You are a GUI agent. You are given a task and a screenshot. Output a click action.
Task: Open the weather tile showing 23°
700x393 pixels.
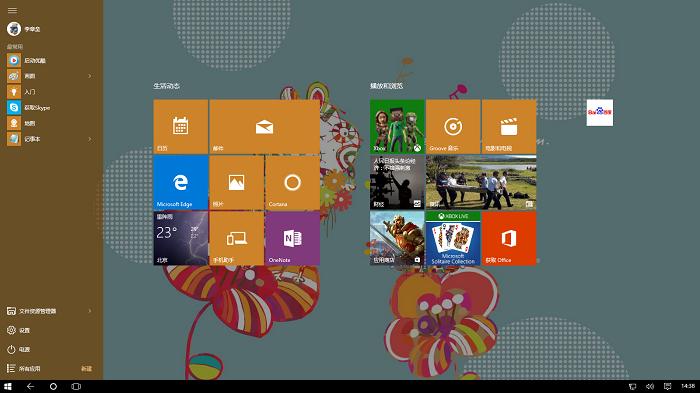pos(181,238)
